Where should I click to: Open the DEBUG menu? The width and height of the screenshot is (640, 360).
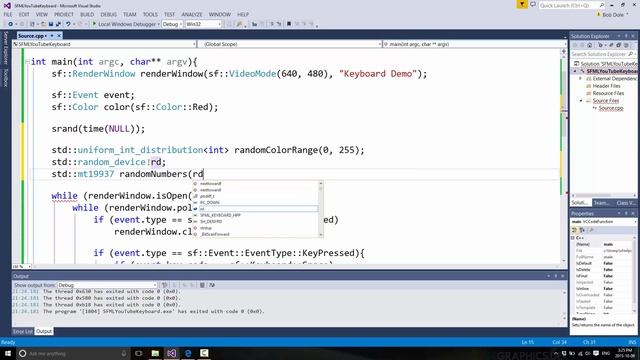(109, 14)
